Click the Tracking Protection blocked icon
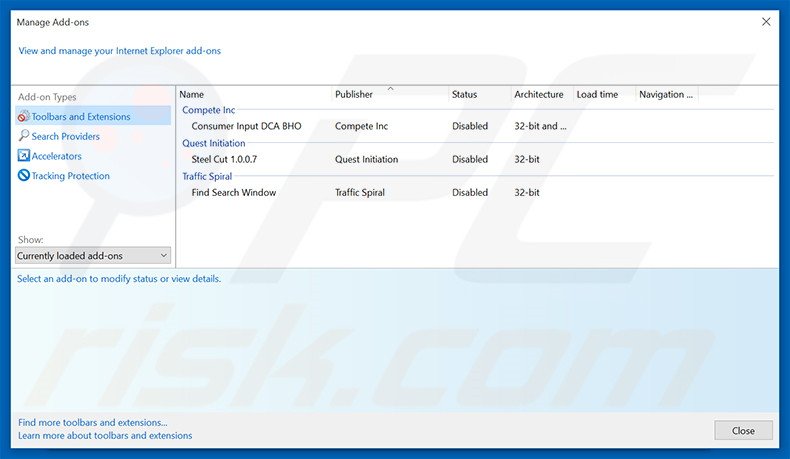Viewport: 790px width, 459px height. click(x=23, y=175)
